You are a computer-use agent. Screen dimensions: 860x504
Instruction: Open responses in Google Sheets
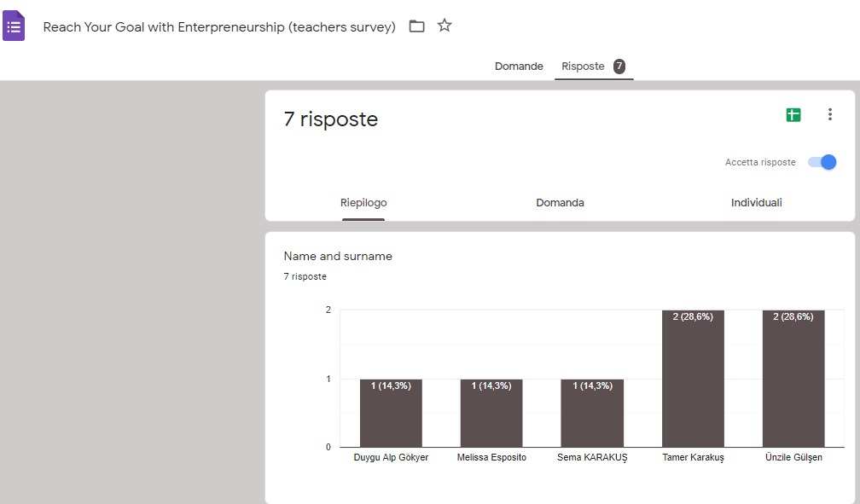tap(793, 115)
